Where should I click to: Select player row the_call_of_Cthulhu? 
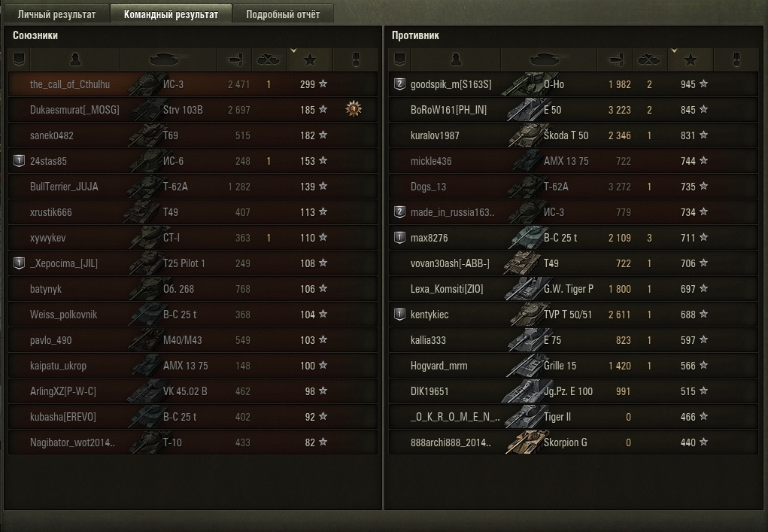point(193,84)
